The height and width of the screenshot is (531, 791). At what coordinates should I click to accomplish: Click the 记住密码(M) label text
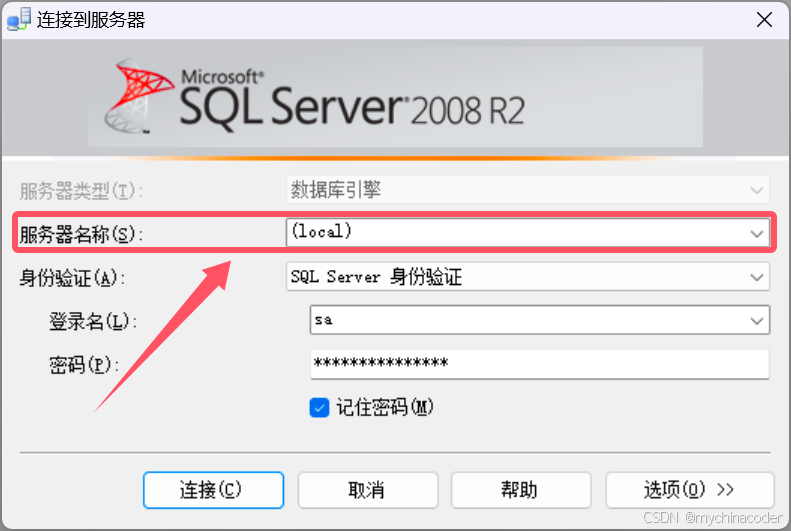pyautogui.click(x=385, y=407)
